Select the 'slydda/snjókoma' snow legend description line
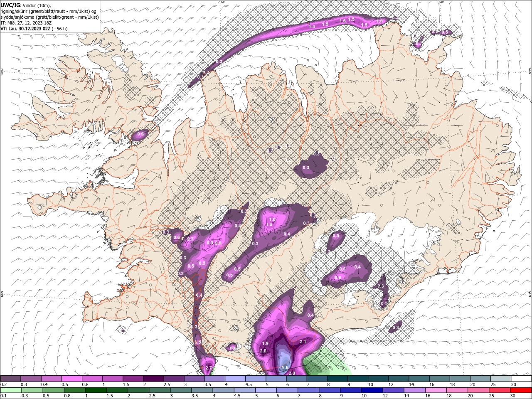 49,17
